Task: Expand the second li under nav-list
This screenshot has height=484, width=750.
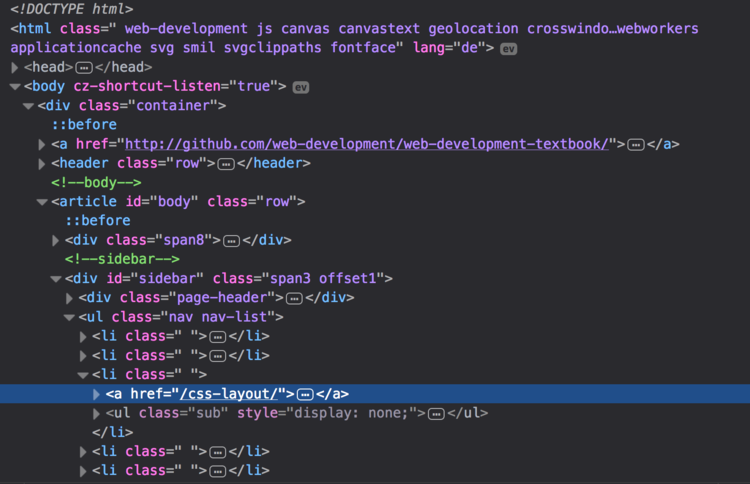Action: (x=83, y=356)
